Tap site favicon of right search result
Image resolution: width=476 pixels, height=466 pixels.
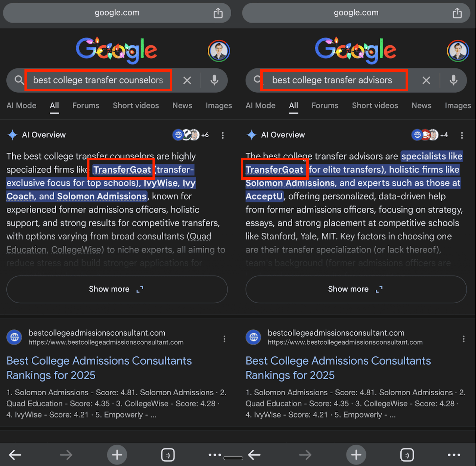coord(253,337)
